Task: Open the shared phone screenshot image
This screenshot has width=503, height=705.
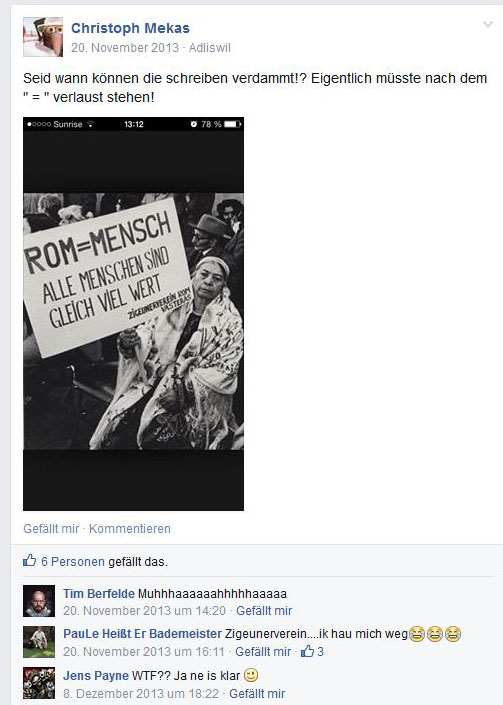Action: [x=134, y=314]
